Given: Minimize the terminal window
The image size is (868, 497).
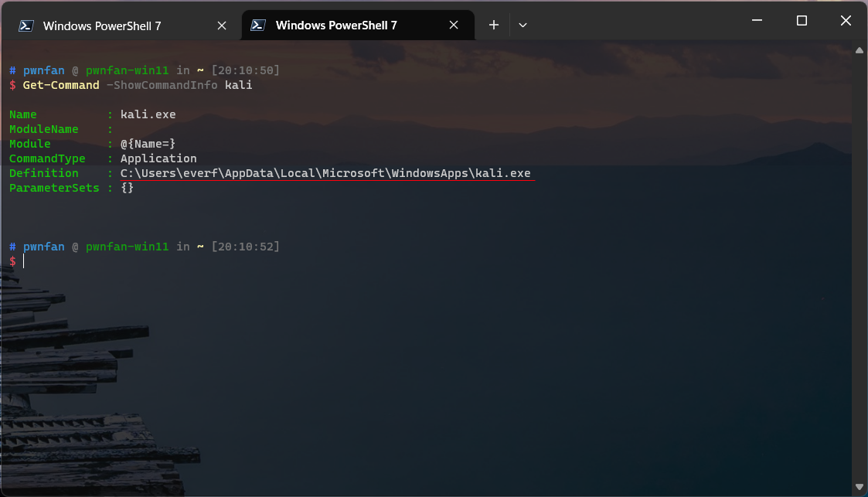Looking at the screenshot, I should (759, 21).
